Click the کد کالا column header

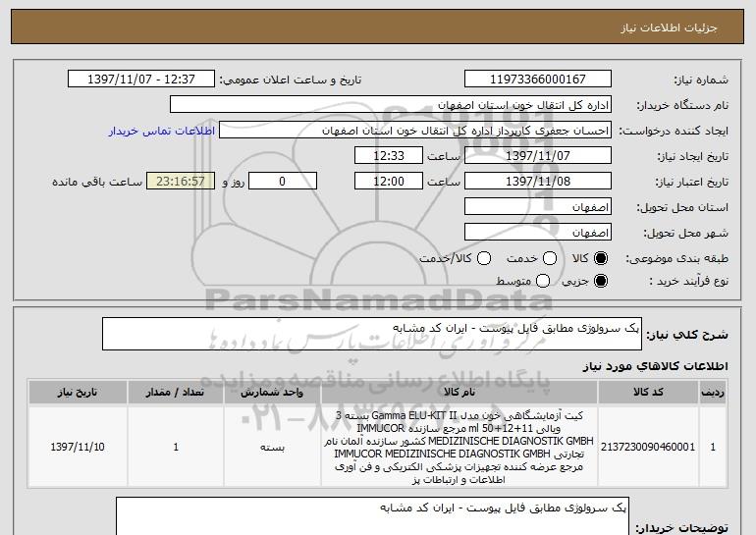click(x=648, y=393)
